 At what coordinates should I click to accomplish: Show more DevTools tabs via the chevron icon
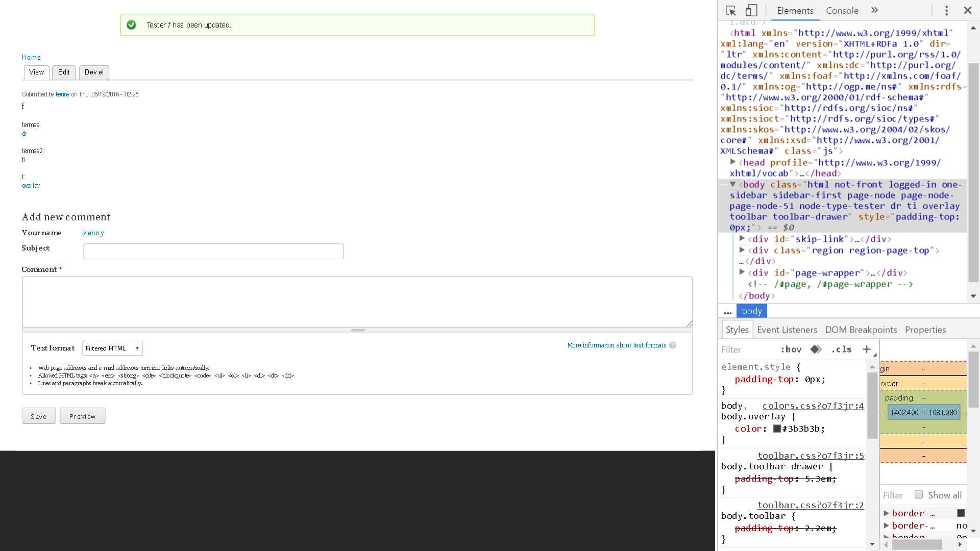(x=874, y=11)
